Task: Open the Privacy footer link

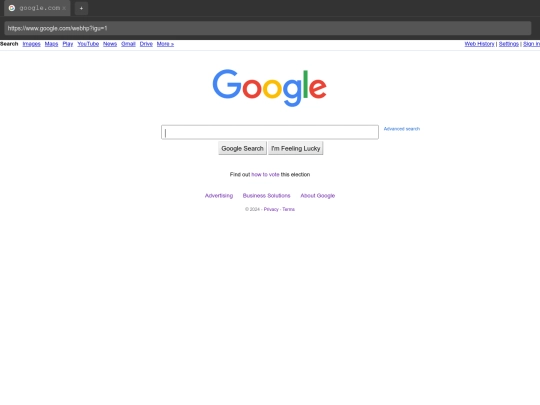Action: pos(271,209)
